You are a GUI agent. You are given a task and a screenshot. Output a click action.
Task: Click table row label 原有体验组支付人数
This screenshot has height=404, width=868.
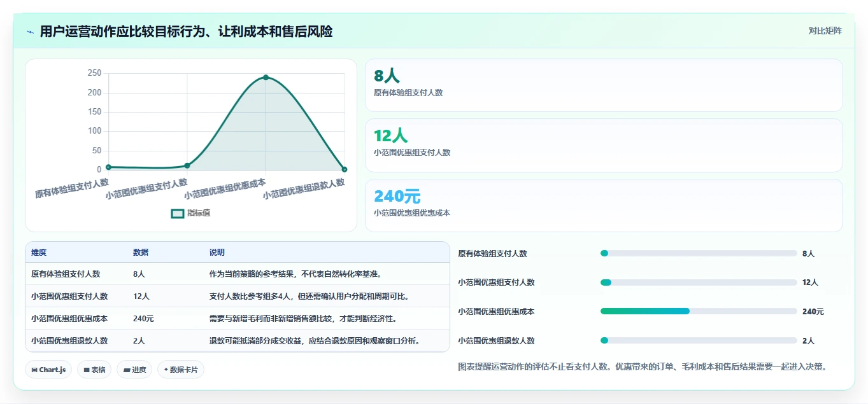click(x=66, y=274)
